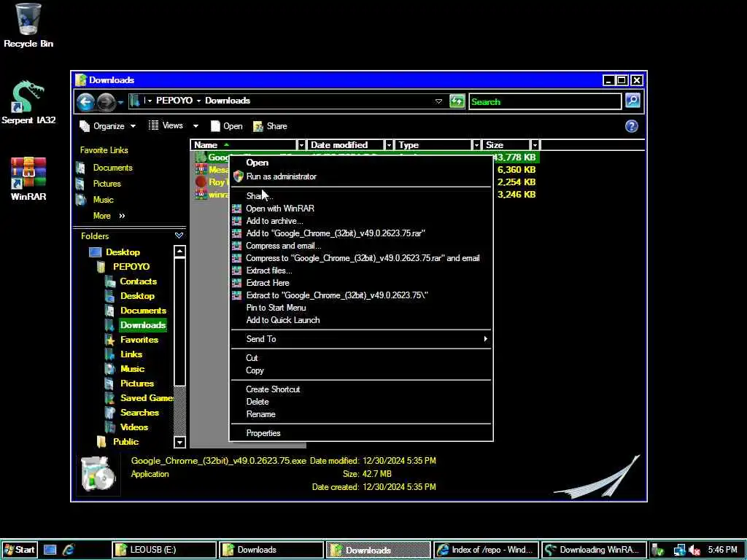Switch to LEOUSB (E:) taskbar window

164,550
